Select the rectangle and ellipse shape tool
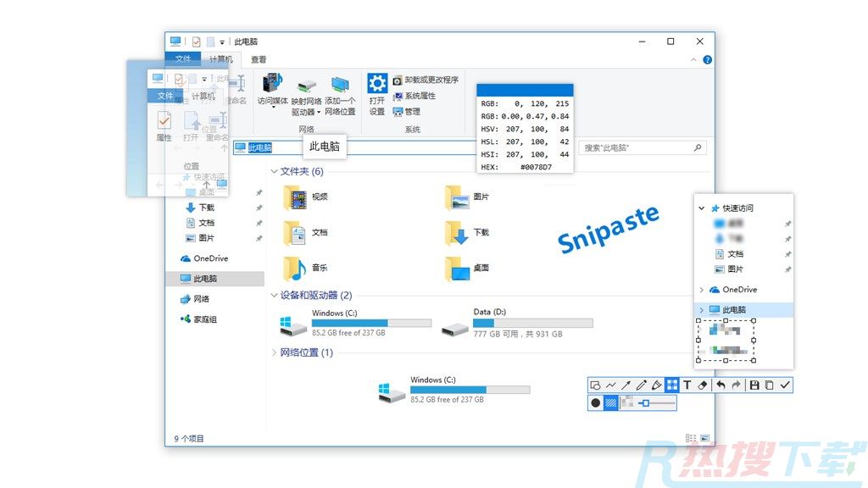The image size is (868, 488). click(596, 385)
